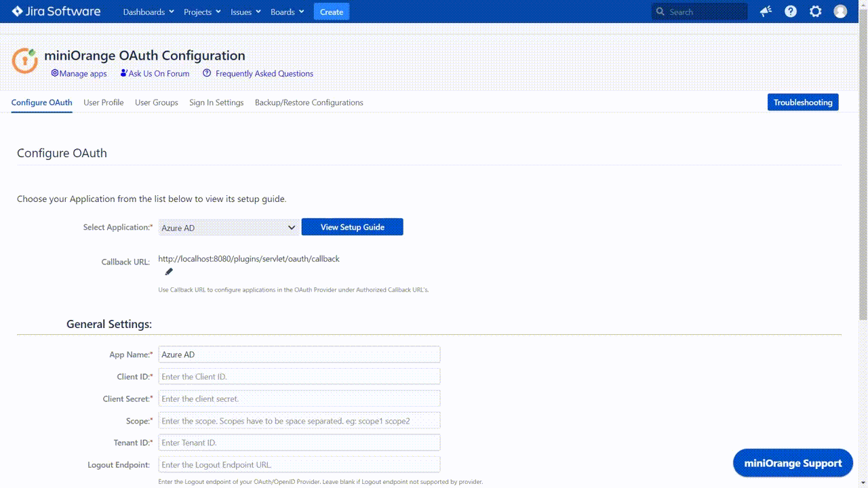Open Frequently Asked Questions link
Image resolution: width=868 pixels, height=488 pixels.
pyautogui.click(x=258, y=73)
